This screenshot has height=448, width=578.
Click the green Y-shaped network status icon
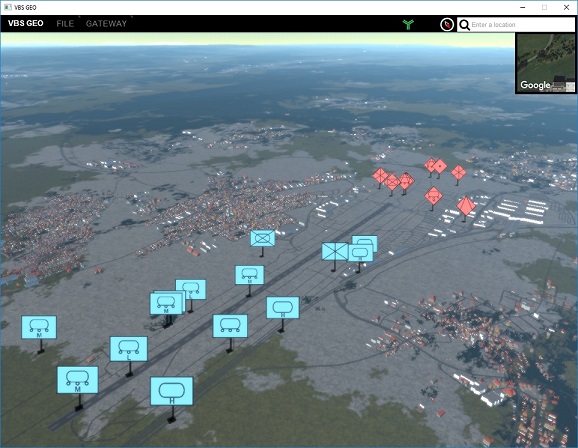click(x=408, y=24)
